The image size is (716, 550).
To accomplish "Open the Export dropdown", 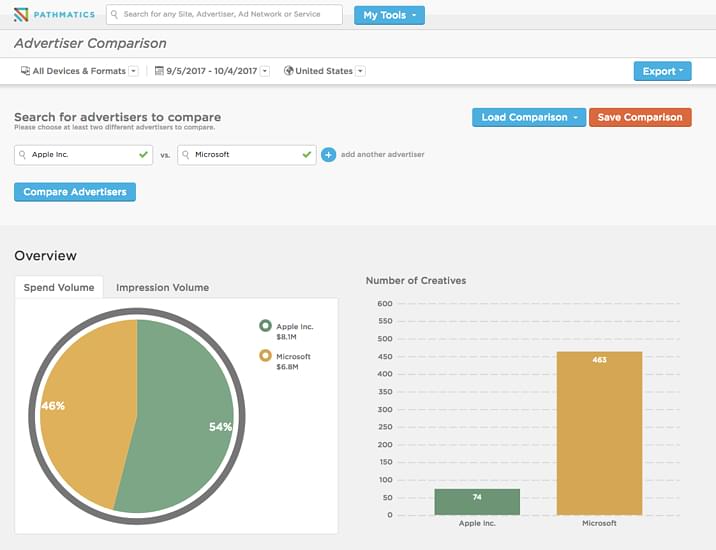I will (x=662, y=71).
